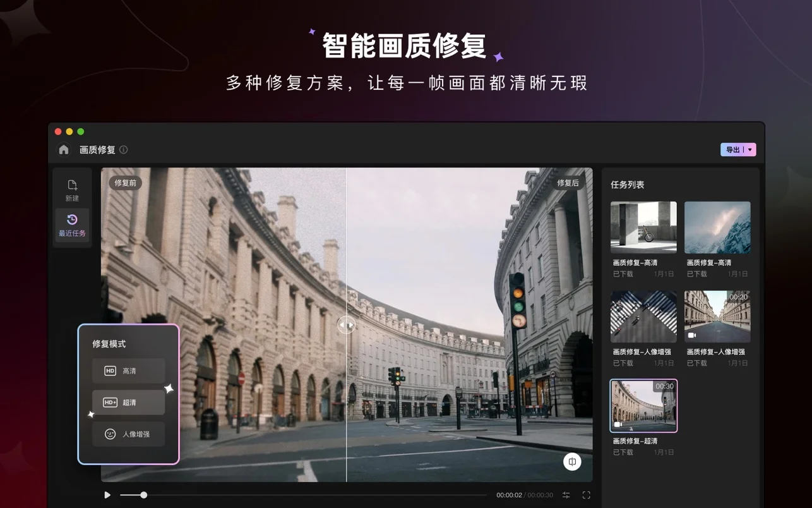812x508 pixels.
Task: Click the playback progress slider handle
Action: pos(143,495)
